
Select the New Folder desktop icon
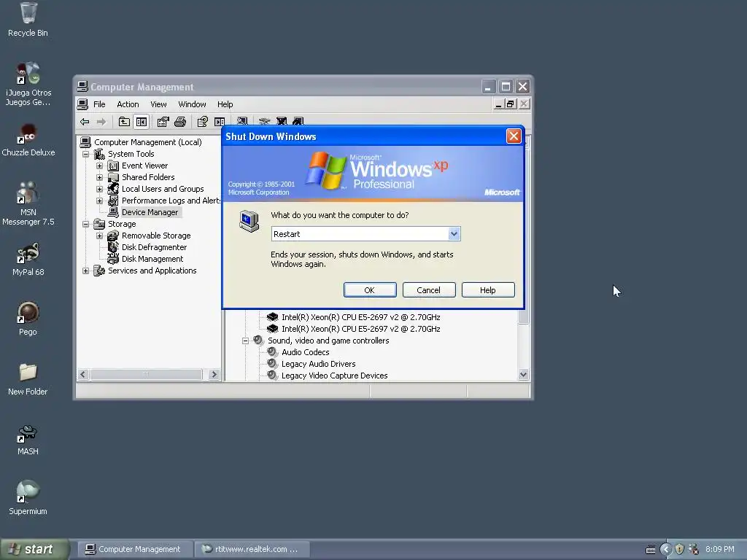(28, 379)
